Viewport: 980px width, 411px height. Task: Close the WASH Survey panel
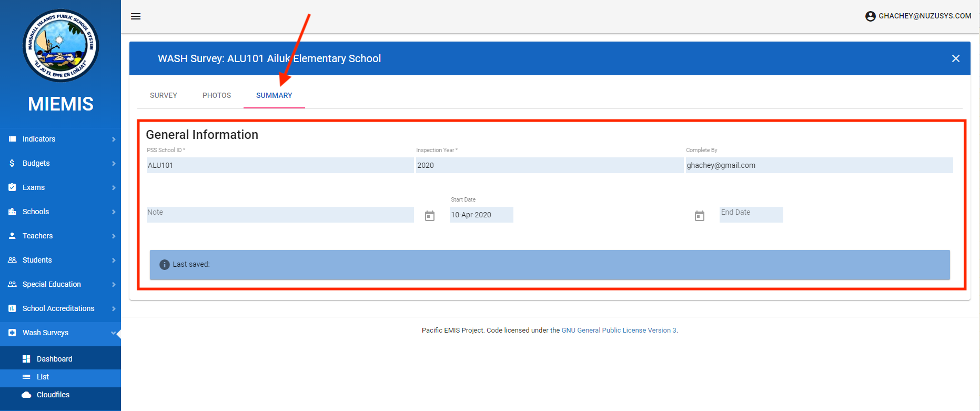pyautogui.click(x=956, y=58)
